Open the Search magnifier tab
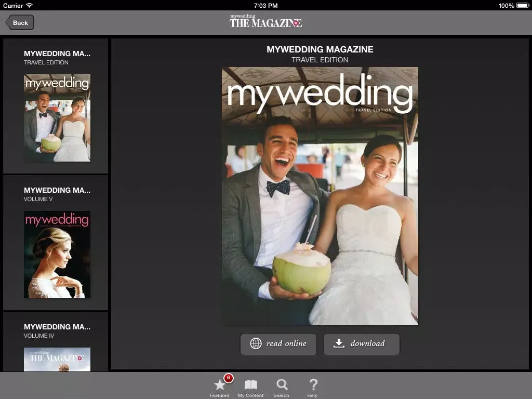This screenshot has height=399, width=532. click(282, 384)
